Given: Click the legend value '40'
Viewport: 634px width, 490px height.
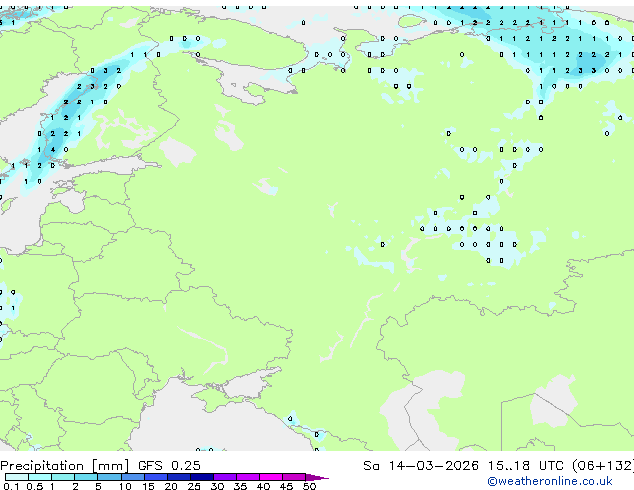Looking at the screenshot, I should (263, 486).
